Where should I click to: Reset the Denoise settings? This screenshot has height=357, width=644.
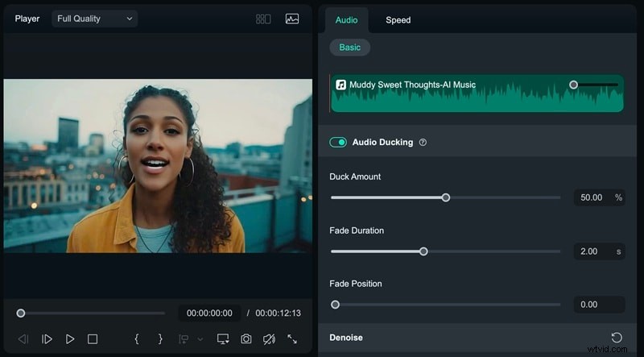[x=617, y=338]
